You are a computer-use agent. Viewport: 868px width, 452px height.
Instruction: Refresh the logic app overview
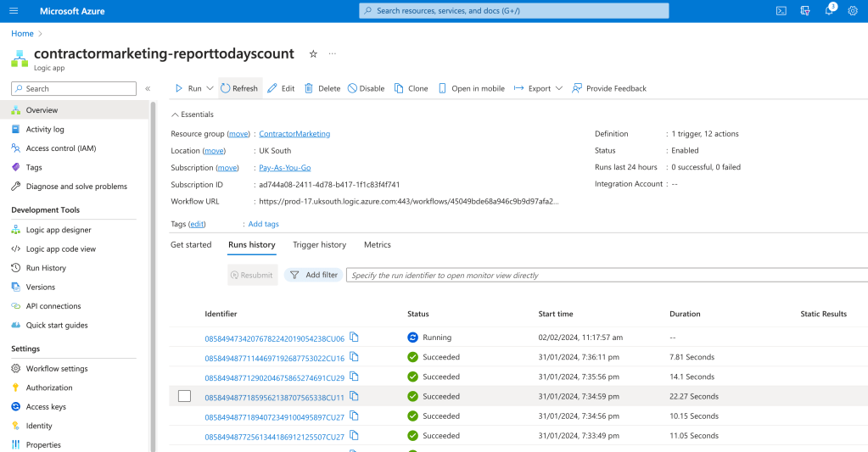(x=239, y=88)
